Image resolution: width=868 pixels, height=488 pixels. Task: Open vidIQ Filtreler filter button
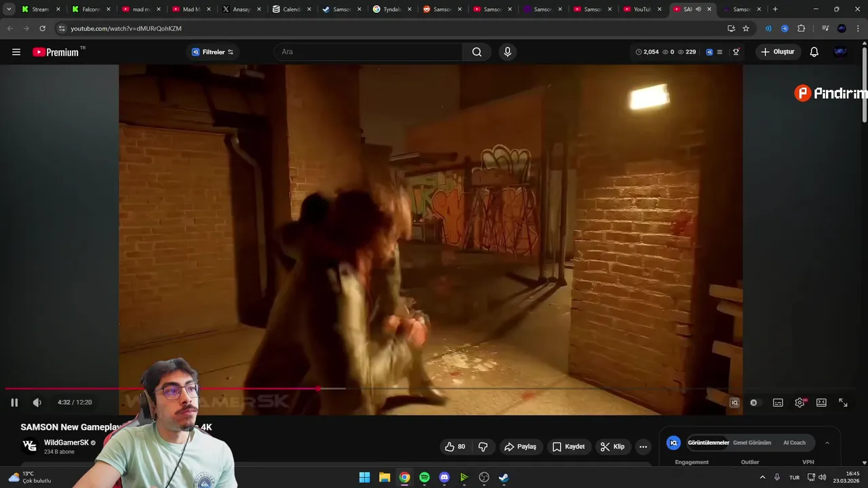point(212,52)
